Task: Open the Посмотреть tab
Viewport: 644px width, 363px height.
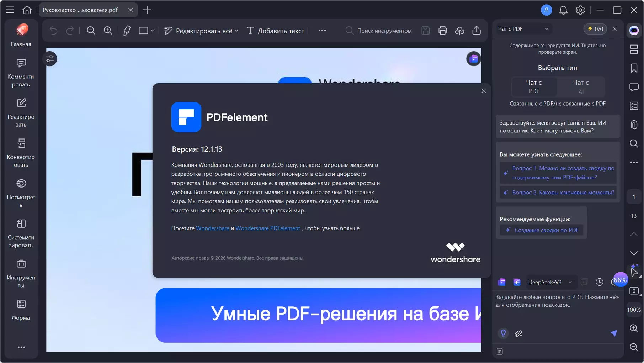Action: 21,193
